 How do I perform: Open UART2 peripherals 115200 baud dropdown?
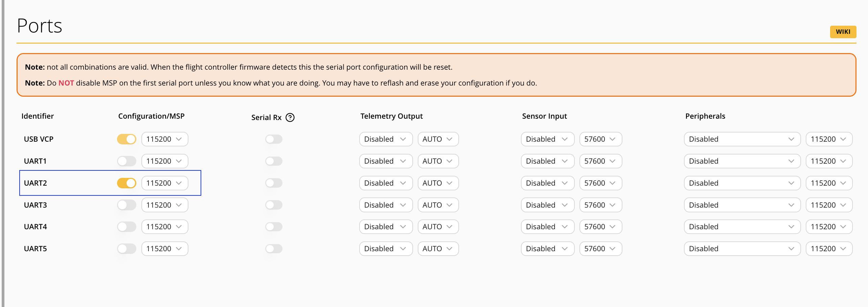[829, 183]
